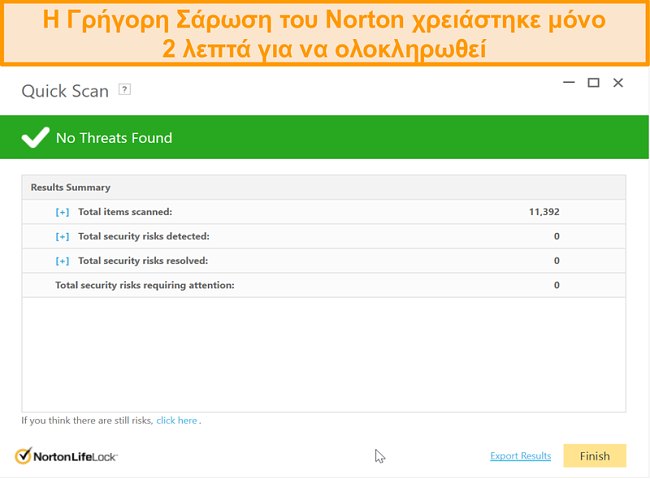Expand Total items scanned details
650x479 pixels.
tap(62, 212)
